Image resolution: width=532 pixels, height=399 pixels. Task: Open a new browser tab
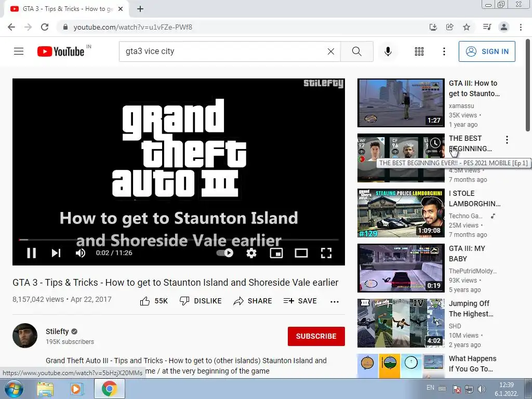tap(140, 9)
